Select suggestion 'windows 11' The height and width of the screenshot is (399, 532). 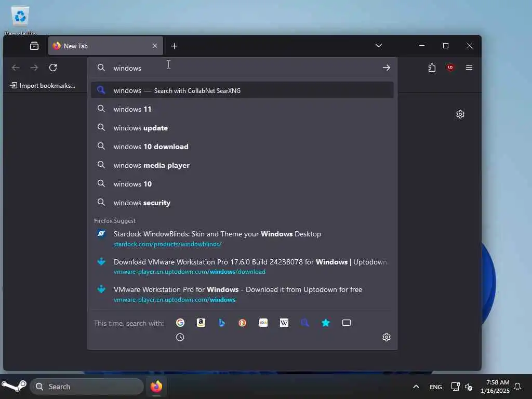click(x=242, y=109)
